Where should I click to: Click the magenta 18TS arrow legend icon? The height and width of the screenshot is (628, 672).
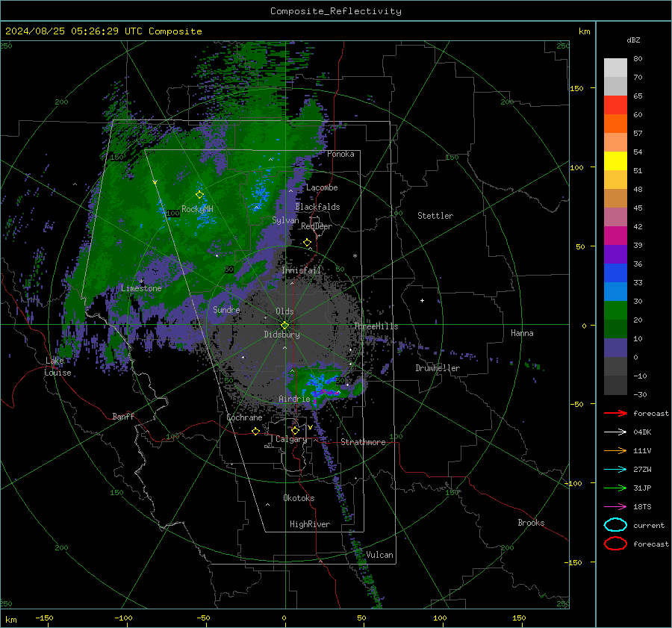click(615, 507)
